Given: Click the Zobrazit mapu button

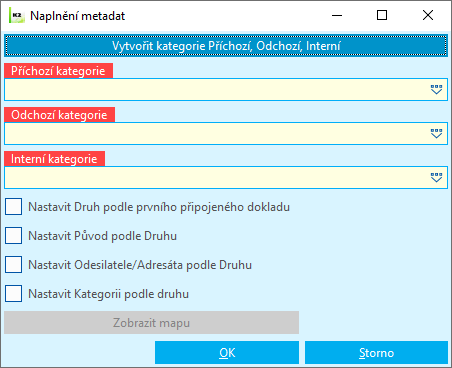Looking at the screenshot, I should (151, 323).
